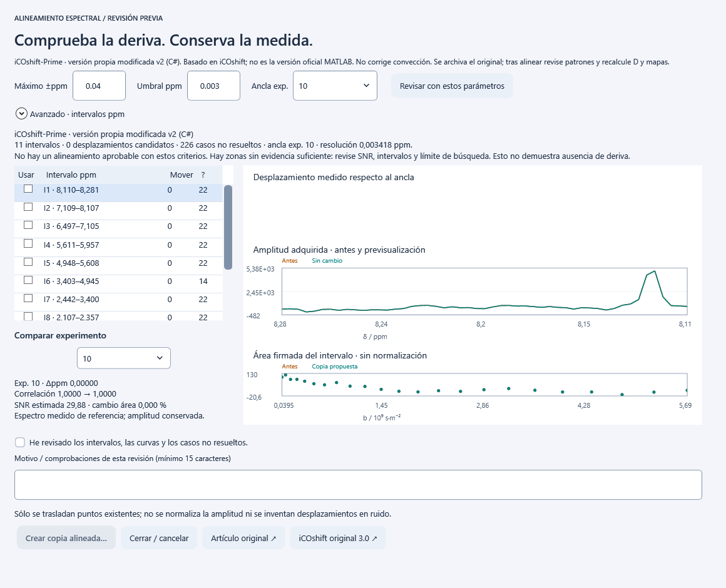The width and height of the screenshot is (726, 588).
Task: Open the Comparar experimento dropdown
Action: click(124, 358)
